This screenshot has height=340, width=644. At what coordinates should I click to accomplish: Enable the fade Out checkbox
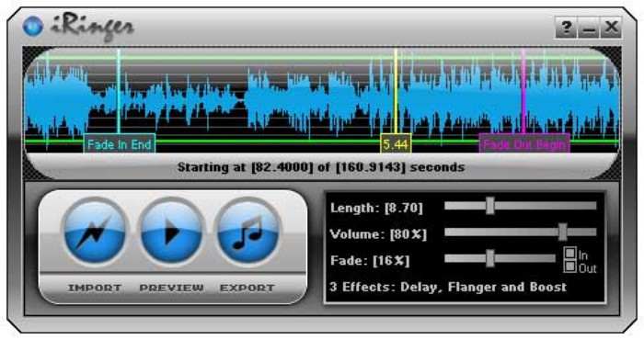[569, 266]
